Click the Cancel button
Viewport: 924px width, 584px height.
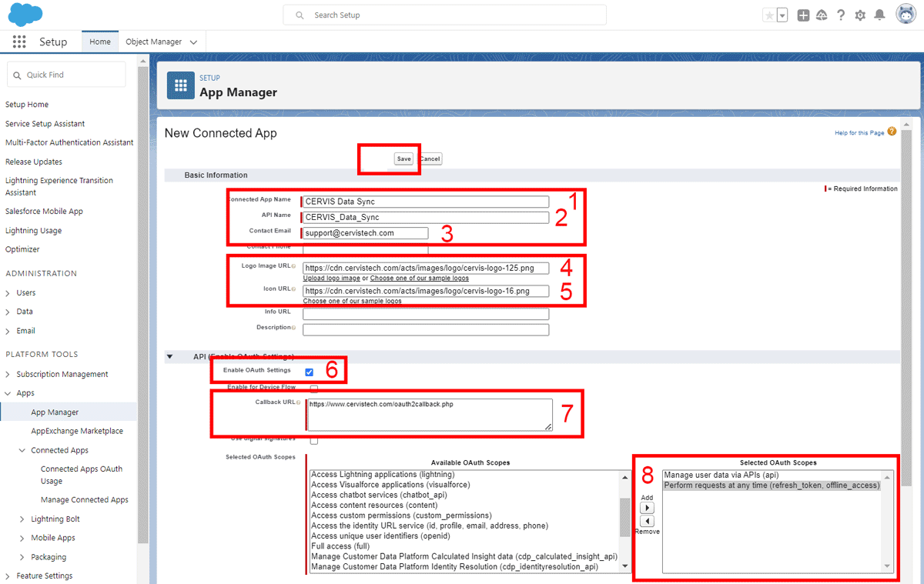pyautogui.click(x=430, y=159)
